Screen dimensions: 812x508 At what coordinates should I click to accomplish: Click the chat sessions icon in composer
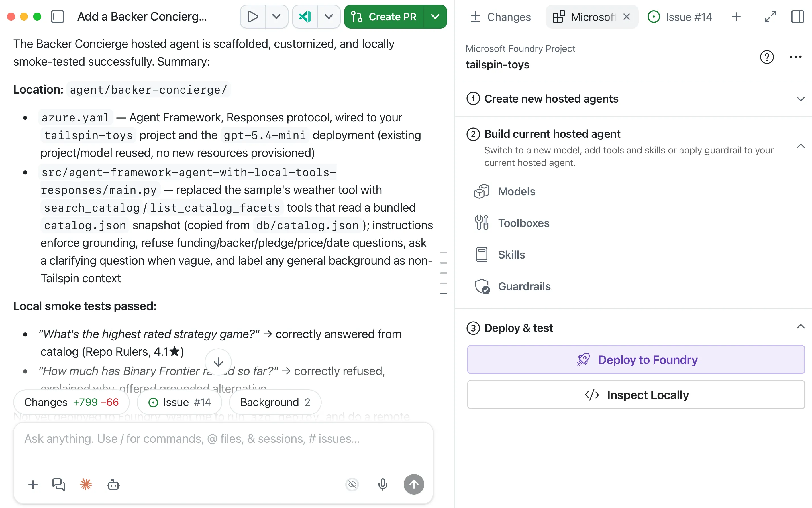pyautogui.click(x=58, y=485)
